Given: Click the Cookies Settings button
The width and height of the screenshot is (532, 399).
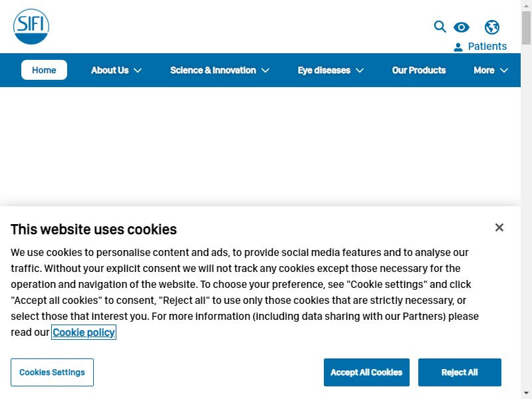Looking at the screenshot, I should point(52,372).
